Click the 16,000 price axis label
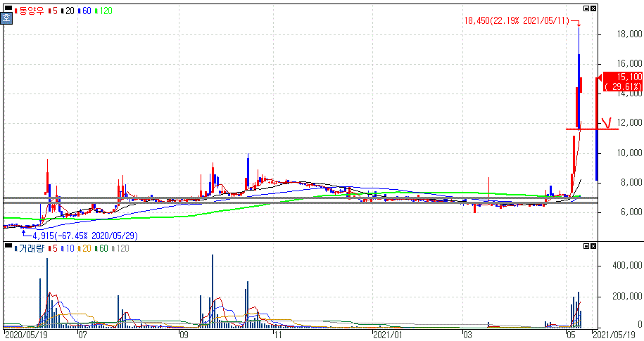Viewport: 644px width, 341px height. pyautogui.click(x=630, y=63)
